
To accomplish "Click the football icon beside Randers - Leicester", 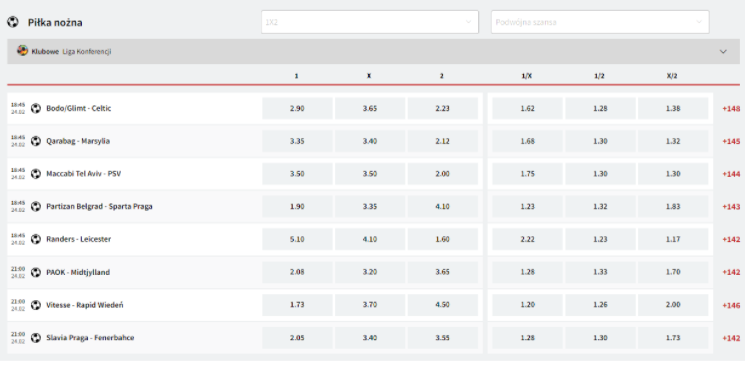I will [36, 239].
